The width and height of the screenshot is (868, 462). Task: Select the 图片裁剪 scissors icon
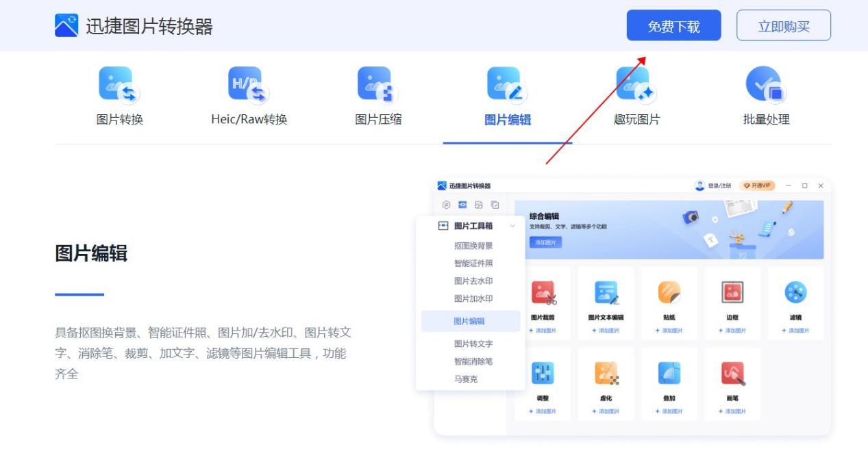[x=543, y=293]
